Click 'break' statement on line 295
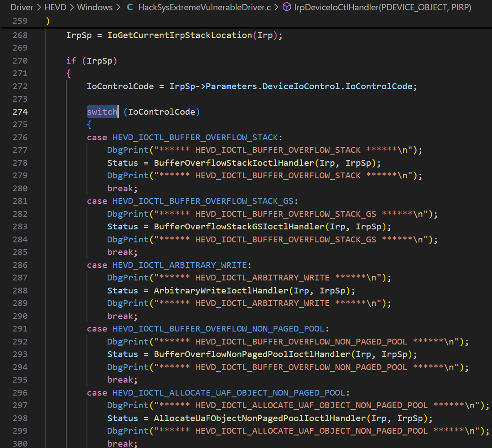 click(120, 380)
